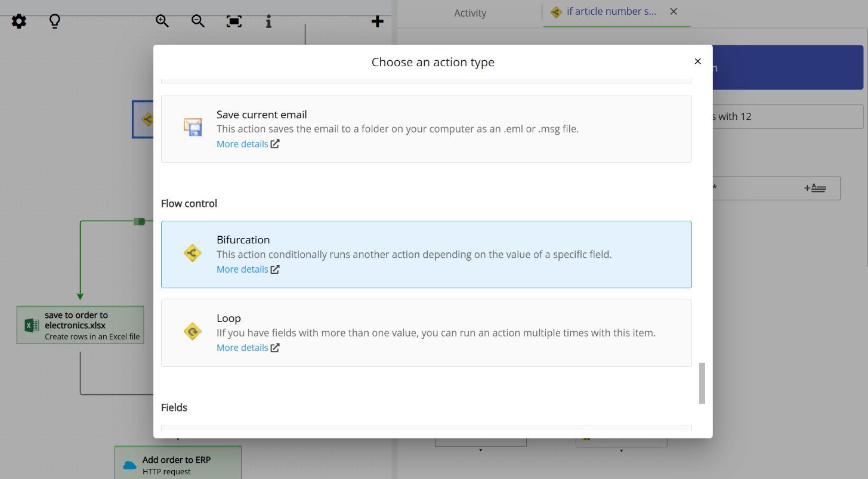Fit the flowchart to screen

(233, 20)
